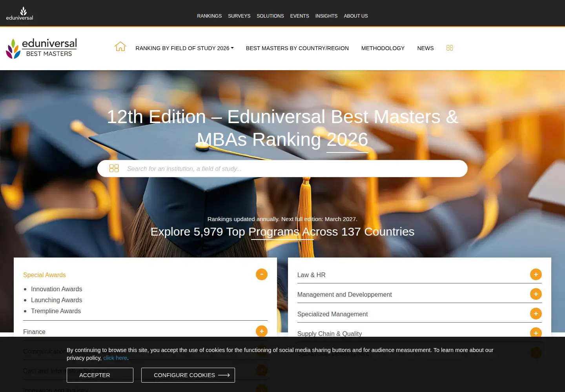The height and width of the screenshot is (392, 565).
Task: Open the grid icon beside News
Action: pos(450,48)
